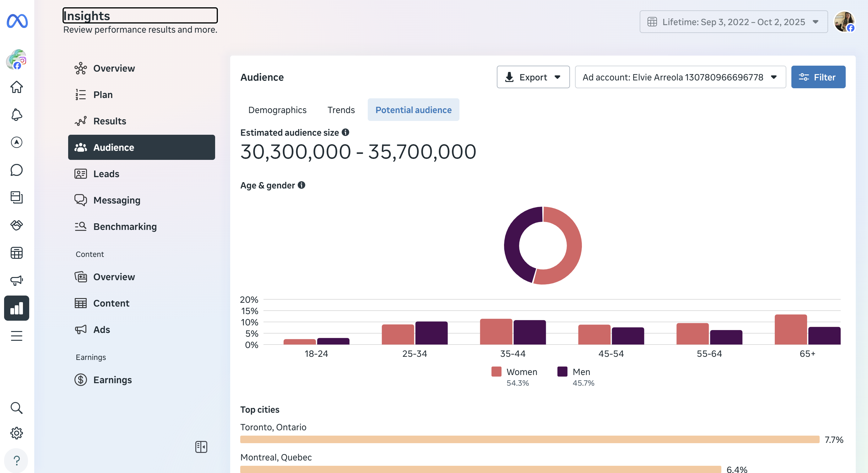Open notifications bell icon
Viewport: 868px width, 473px height.
pyautogui.click(x=17, y=115)
